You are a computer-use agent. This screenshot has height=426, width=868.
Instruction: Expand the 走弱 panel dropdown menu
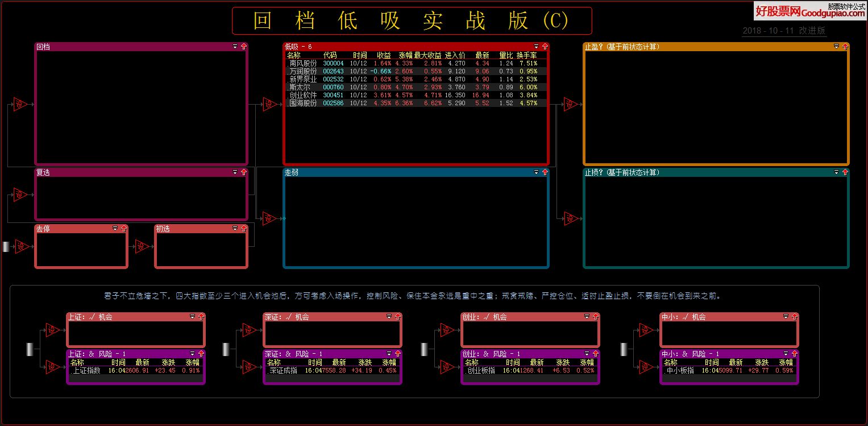coord(536,172)
